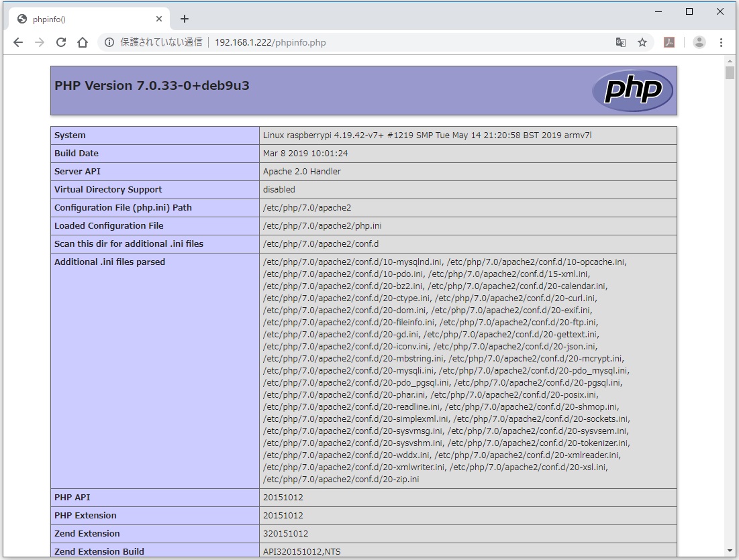
Task: Open the user profile avatar
Action: pyautogui.click(x=699, y=42)
